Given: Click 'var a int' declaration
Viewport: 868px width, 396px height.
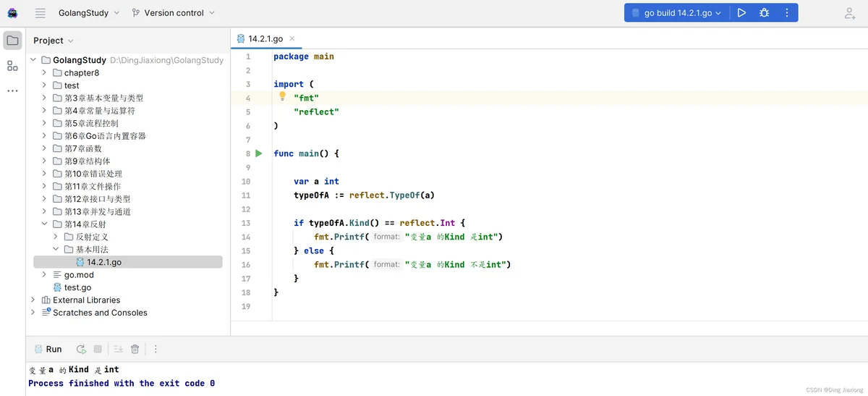Looking at the screenshot, I should (x=316, y=182).
